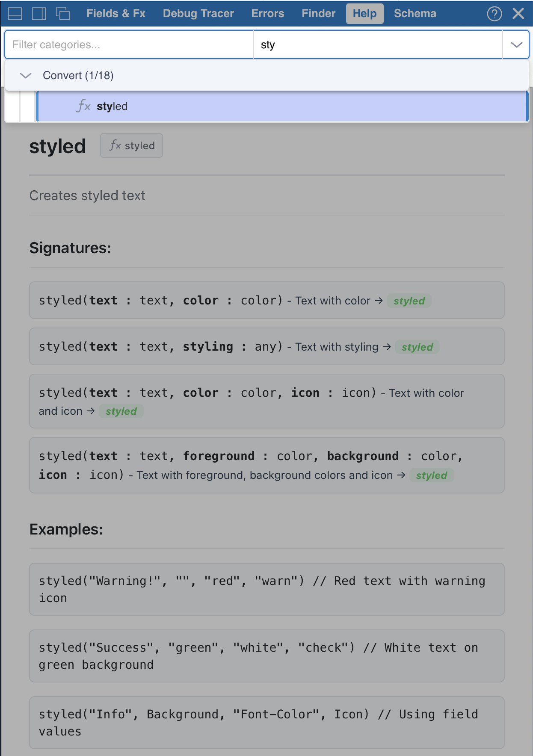Switch to the Debug Tracer tab
The width and height of the screenshot is (533, 756).
(198, 14)
